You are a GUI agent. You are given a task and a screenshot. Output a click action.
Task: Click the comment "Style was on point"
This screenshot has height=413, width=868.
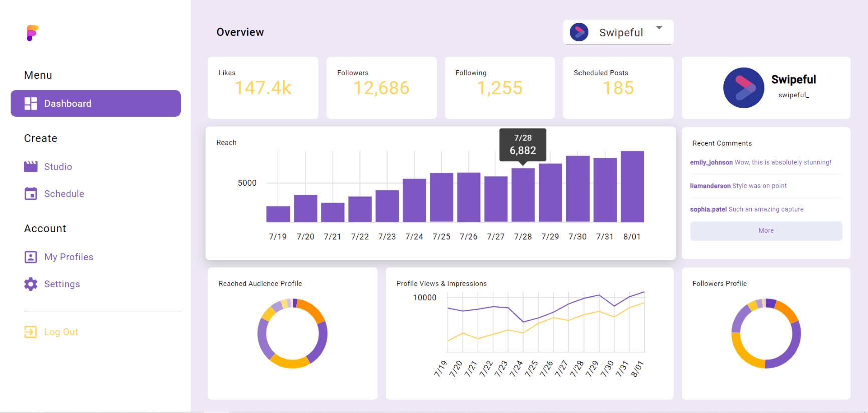[x=760, y=186]
